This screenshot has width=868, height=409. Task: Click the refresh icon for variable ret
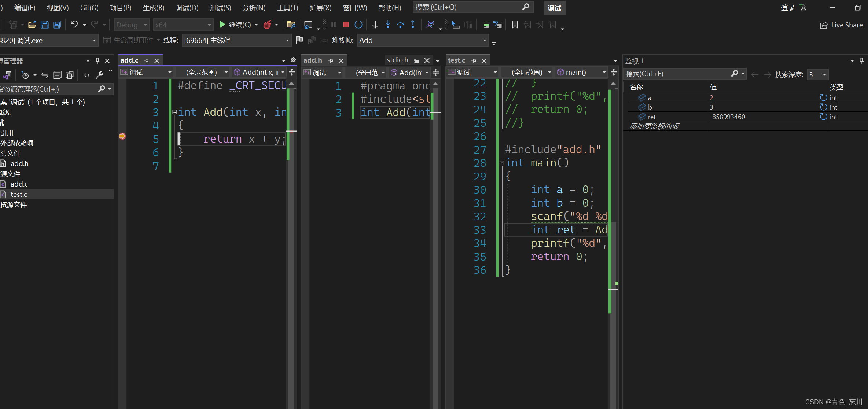coord(823,117)
